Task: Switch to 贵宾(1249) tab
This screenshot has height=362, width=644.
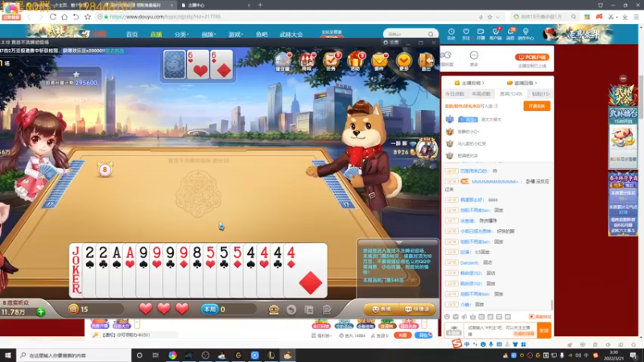Action: 511,94
